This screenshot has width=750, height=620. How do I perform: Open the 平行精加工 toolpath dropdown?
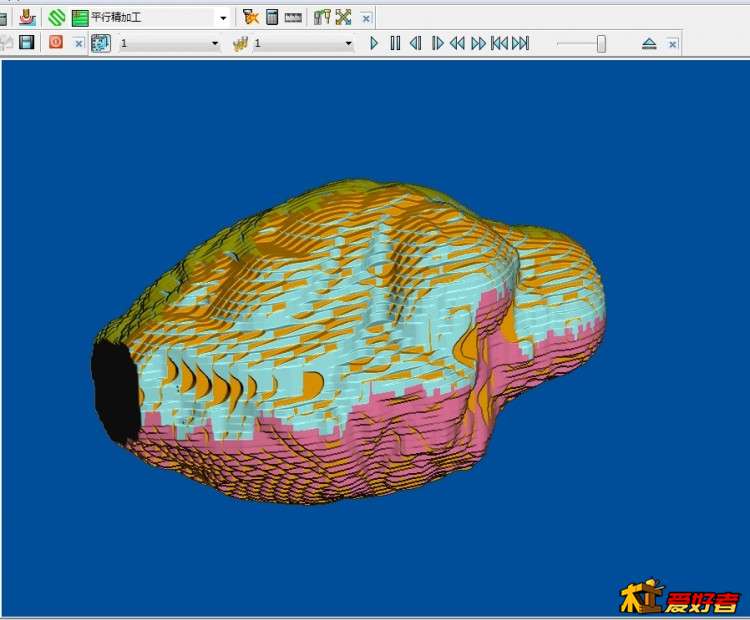(223, 18)
